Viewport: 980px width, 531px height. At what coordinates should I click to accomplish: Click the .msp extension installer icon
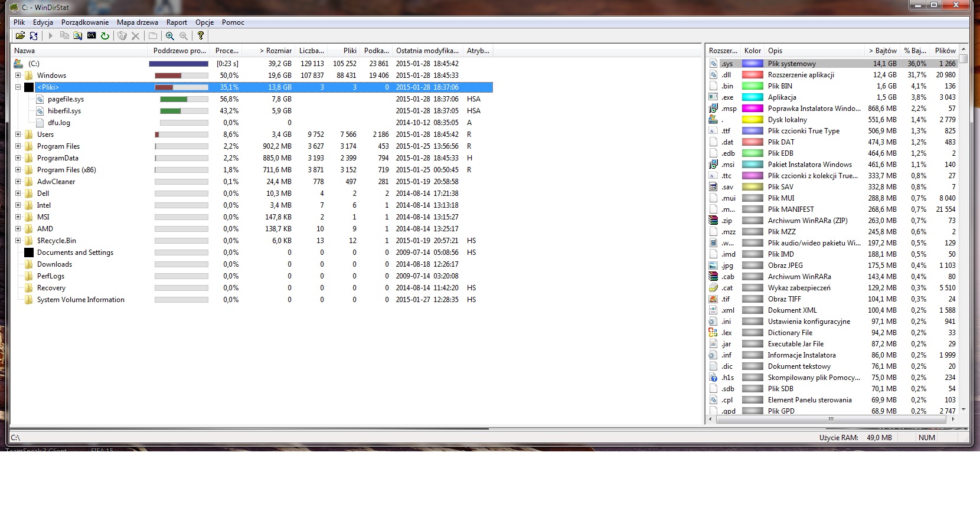(713, 109)
